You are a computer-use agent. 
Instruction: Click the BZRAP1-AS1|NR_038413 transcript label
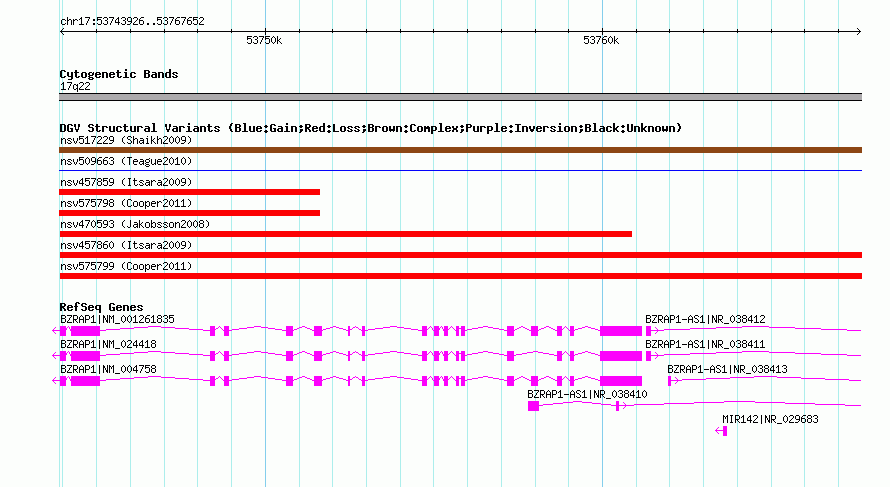pos(727,370)
